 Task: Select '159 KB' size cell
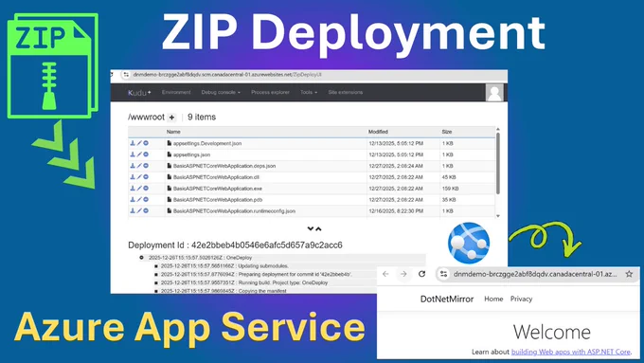click(450, 189)
